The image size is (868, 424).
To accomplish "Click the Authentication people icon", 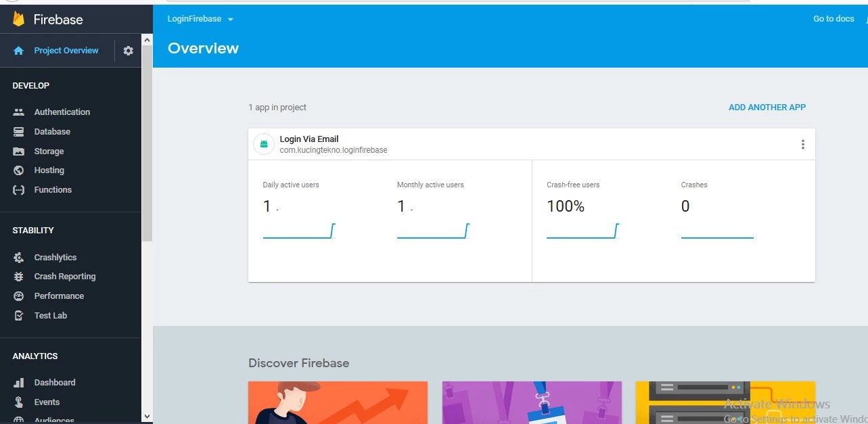I will pyautogui.click(x=19, y=112).
